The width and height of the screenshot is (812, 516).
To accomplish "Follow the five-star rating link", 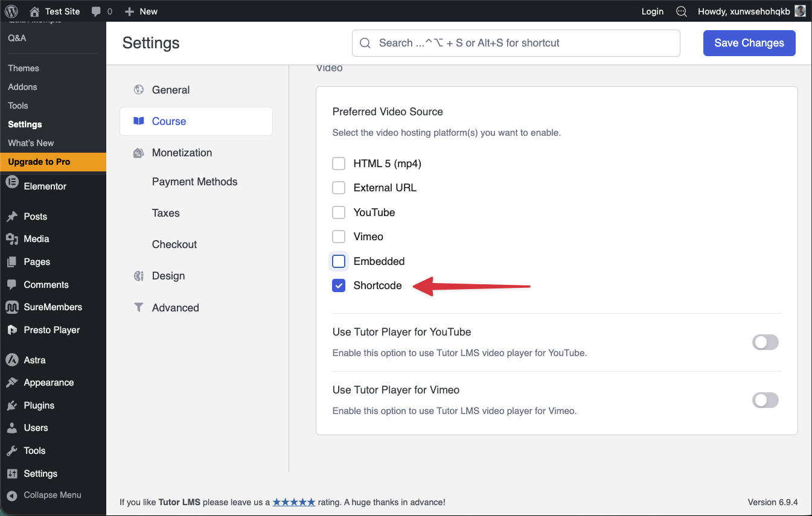I will (293, 502).
